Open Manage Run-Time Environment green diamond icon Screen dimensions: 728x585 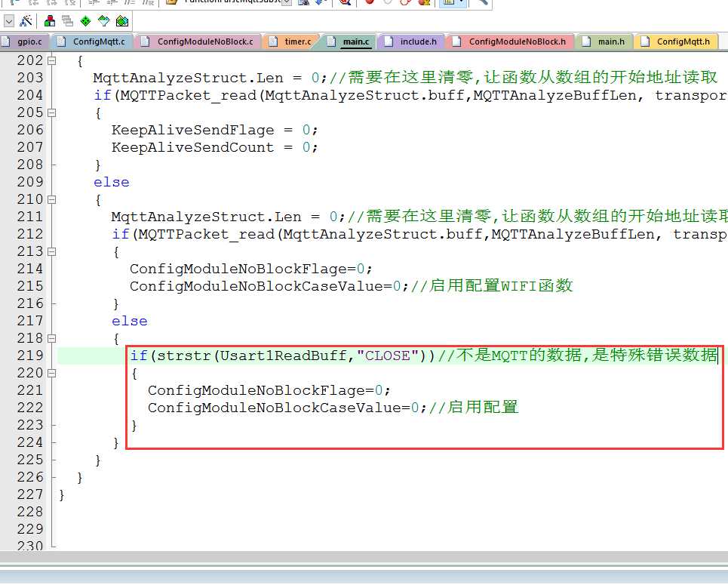(85, 21)
